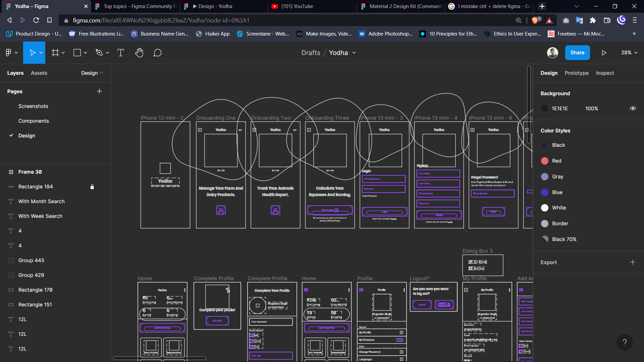
Task: Click the Drafts breadcrumb link
Action: pos(311,53)
